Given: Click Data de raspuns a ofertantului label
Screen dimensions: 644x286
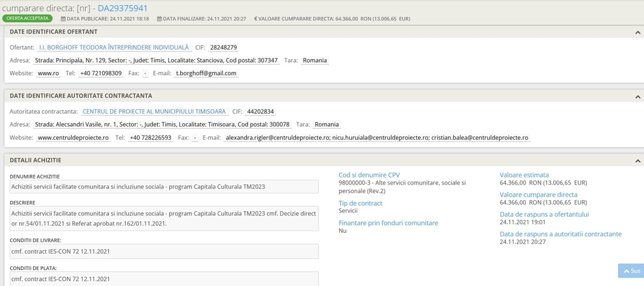Looking at the screenshot, I should [544, 214].
